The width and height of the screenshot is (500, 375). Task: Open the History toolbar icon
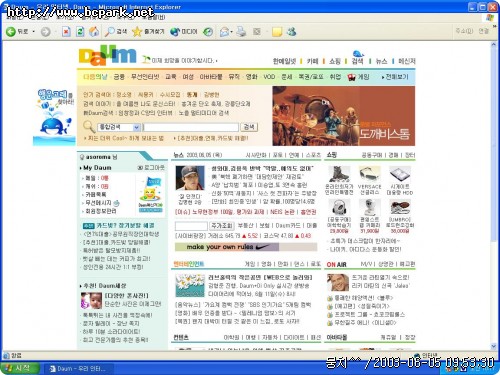[208, 32]
